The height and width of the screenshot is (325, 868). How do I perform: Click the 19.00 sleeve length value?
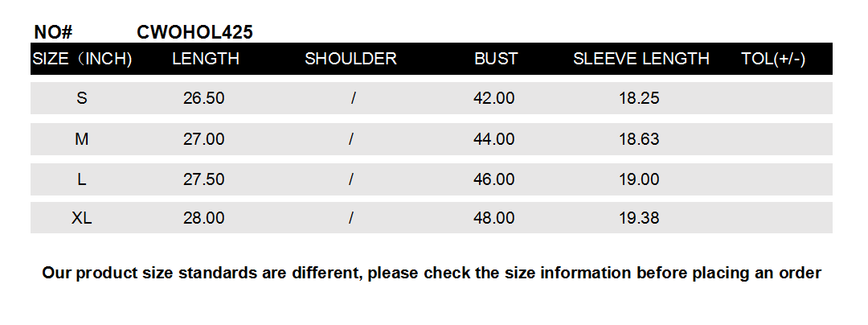click(x=639, y=179)
